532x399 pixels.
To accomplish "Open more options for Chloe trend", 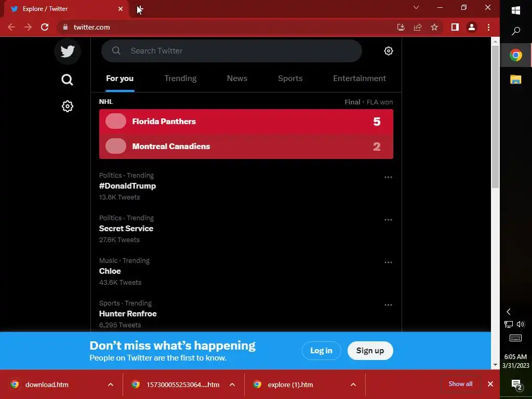I will pyautogui.click(x=388, y=262).
